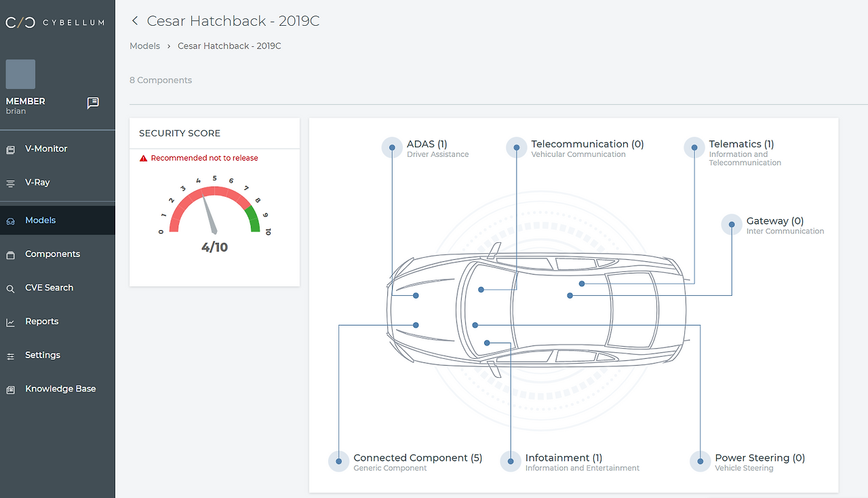Select the Telecommunication node circle
This screenshot has height=498, width=868.
(516, 147)
